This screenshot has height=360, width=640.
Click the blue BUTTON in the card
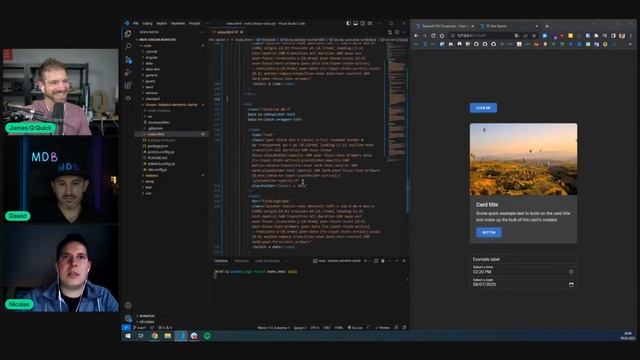[x=489, y=233]
